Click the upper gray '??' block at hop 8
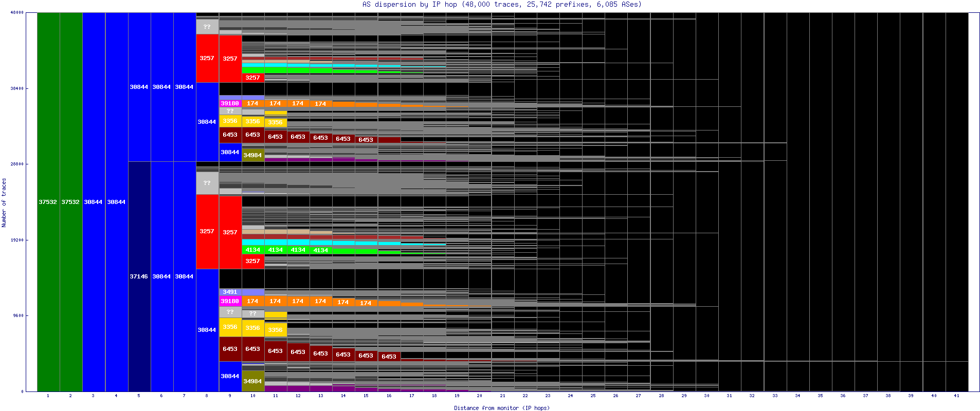980x411 pixels. tap(207, 27)
